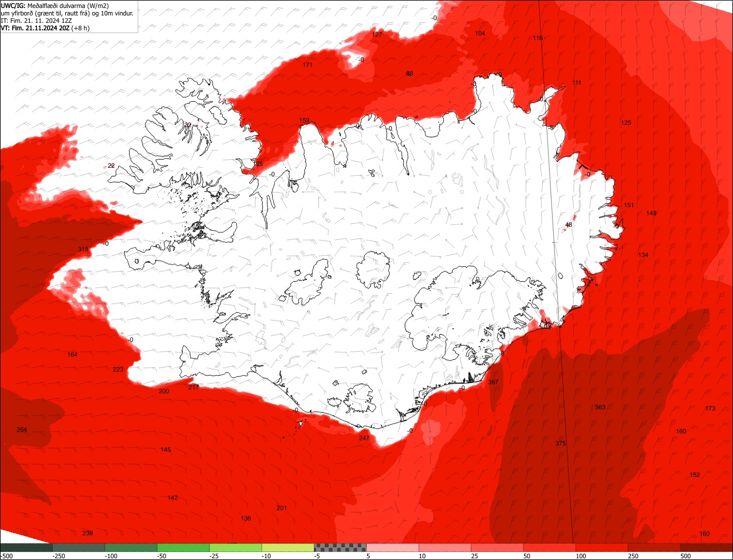The width and height of the screenshot is (733, 560).
Task: Click the flux value 367 near the southeast coast
Action: pyautogui.click(x=493, y=382)
